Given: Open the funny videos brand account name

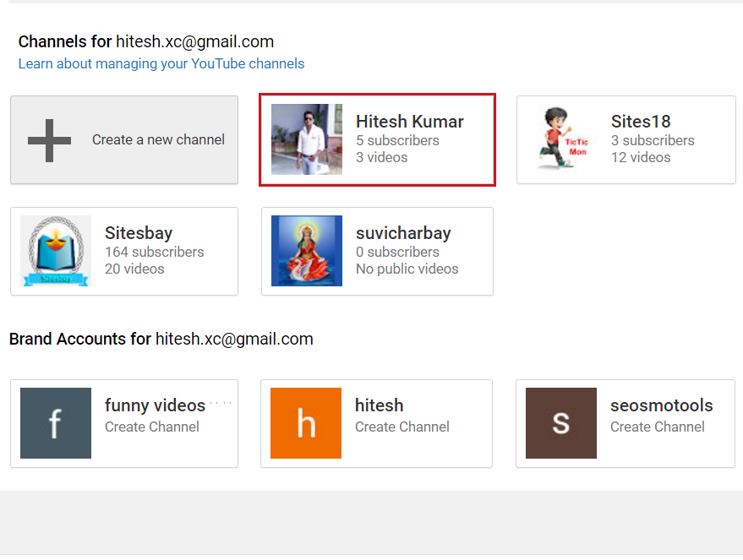Looking at the screenshot, I should coord(155,405).
